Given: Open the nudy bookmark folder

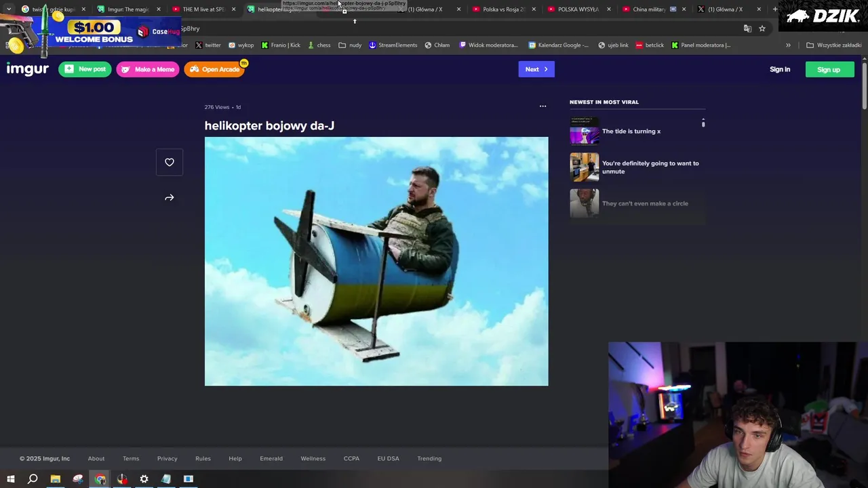Looking at the screenshot, I should 351,45.
